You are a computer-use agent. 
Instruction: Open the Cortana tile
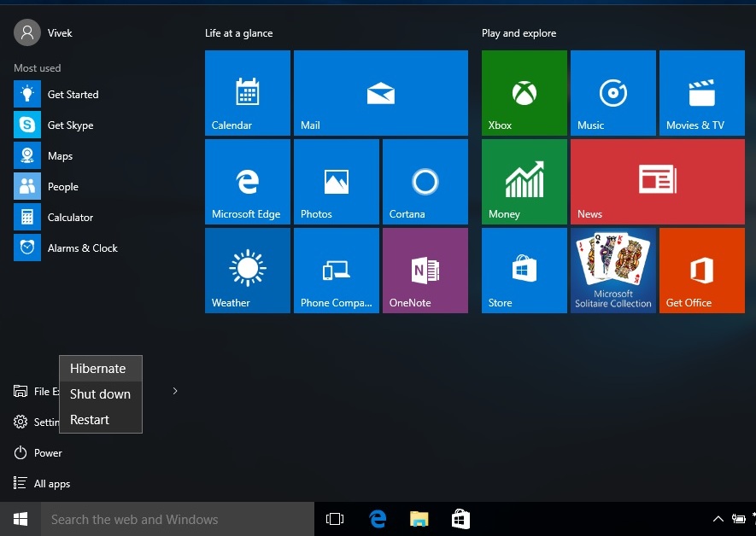(x=425, y=182)
